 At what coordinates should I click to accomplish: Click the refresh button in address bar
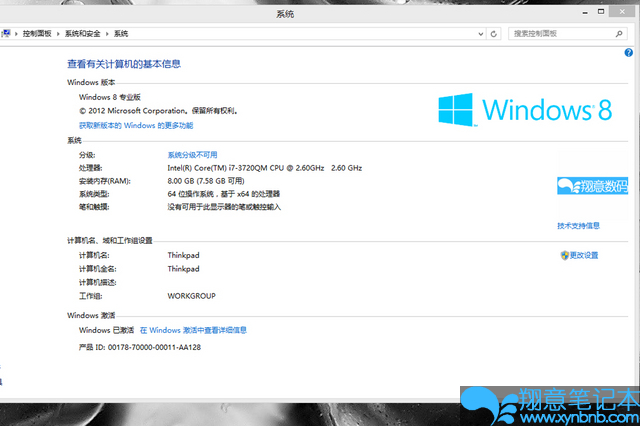coord(493,34)
